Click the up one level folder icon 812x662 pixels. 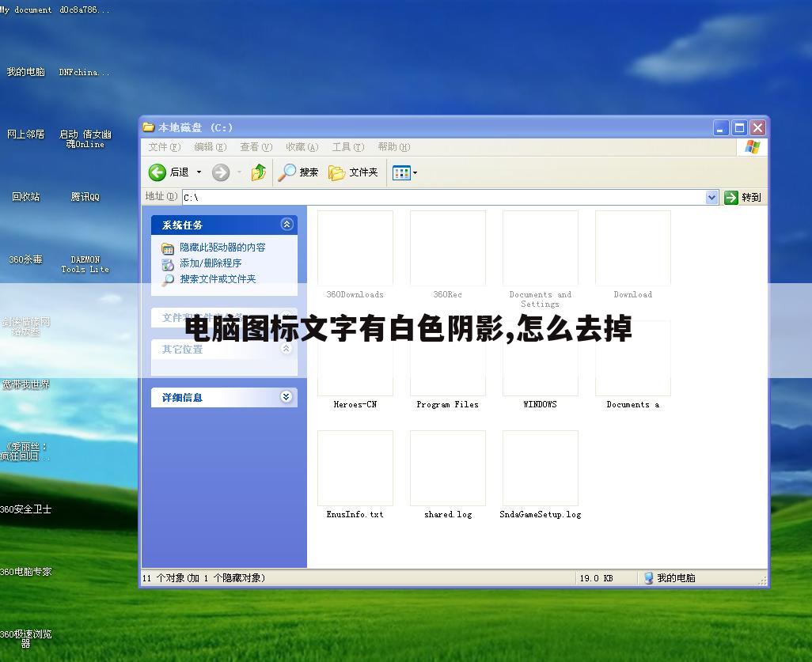259,172
